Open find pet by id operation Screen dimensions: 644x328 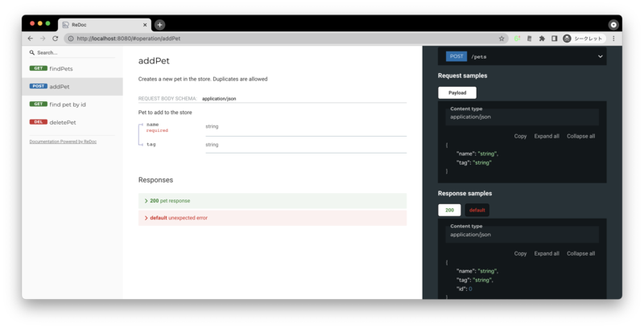click(72, 105)
